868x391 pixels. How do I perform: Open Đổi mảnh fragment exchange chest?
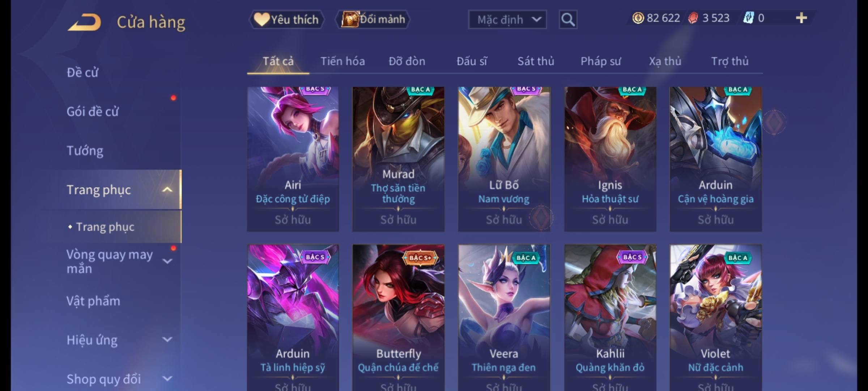(x=373, y=19)
